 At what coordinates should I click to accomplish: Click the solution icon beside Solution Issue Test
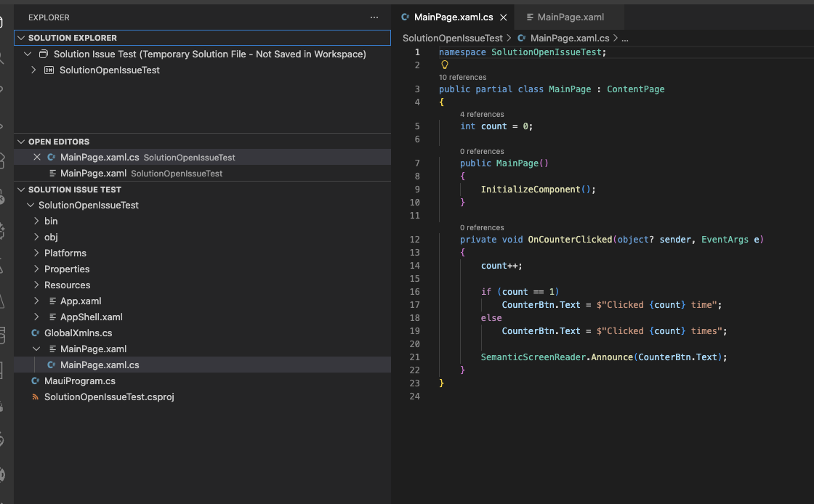pos(44,54)
